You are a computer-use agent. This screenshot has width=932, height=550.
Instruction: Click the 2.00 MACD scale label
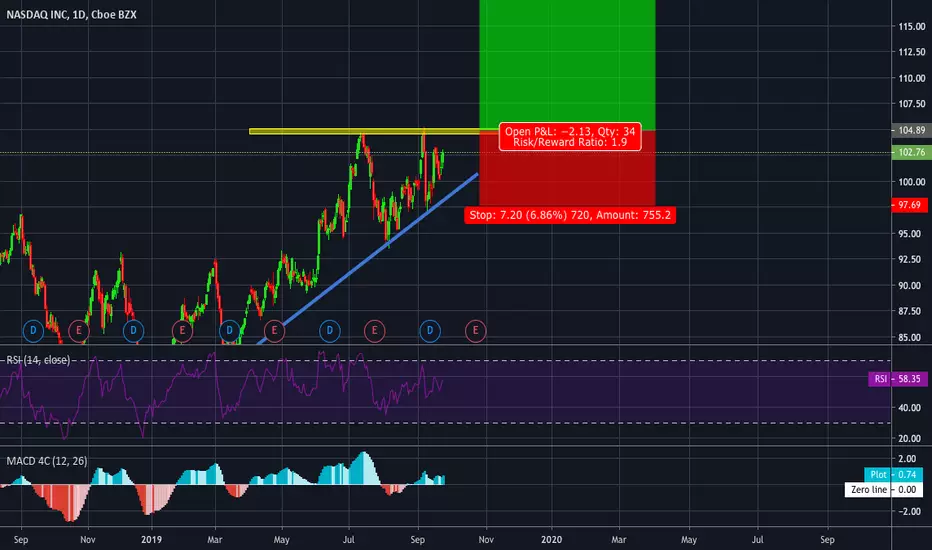point(907,459)
